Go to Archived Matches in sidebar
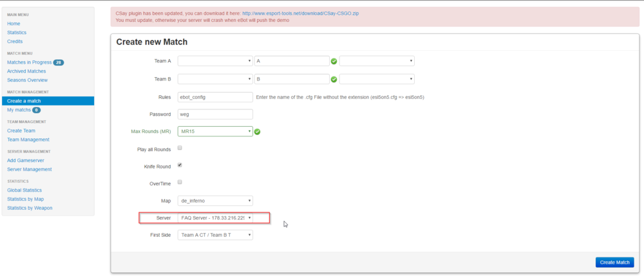 [x=26, y=71]
